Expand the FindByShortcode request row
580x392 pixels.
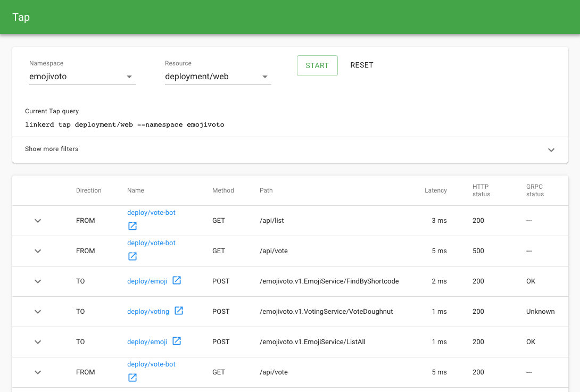coord(38,281)
